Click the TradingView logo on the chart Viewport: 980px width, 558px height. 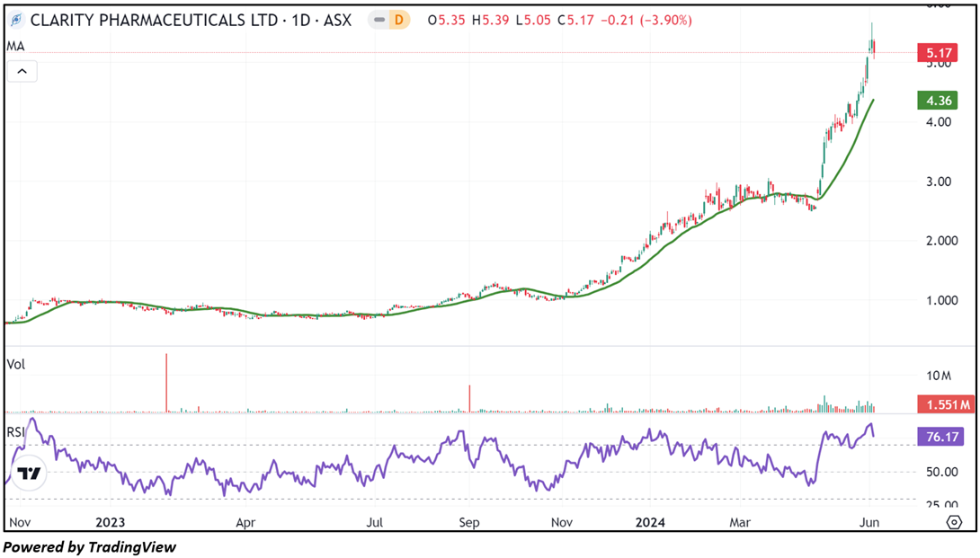click(x=29, y=474)
